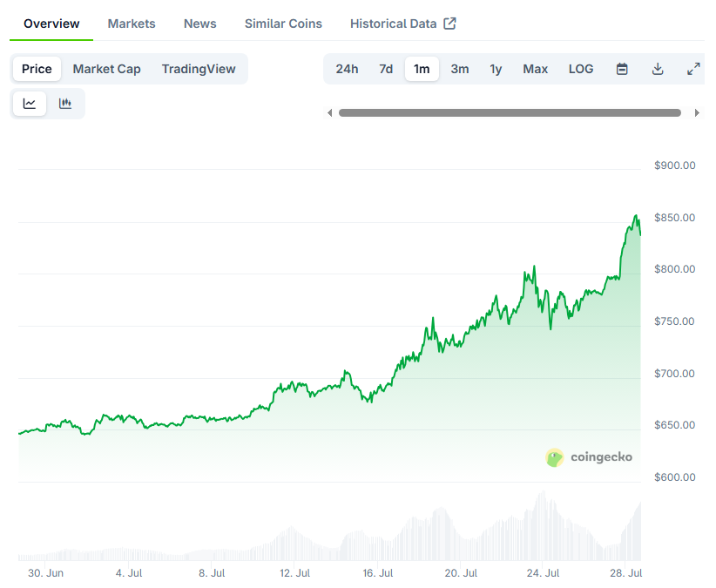Viewport: 716px width, 588px height.
Task: Open the Markets tab
Action: [132, 24]
